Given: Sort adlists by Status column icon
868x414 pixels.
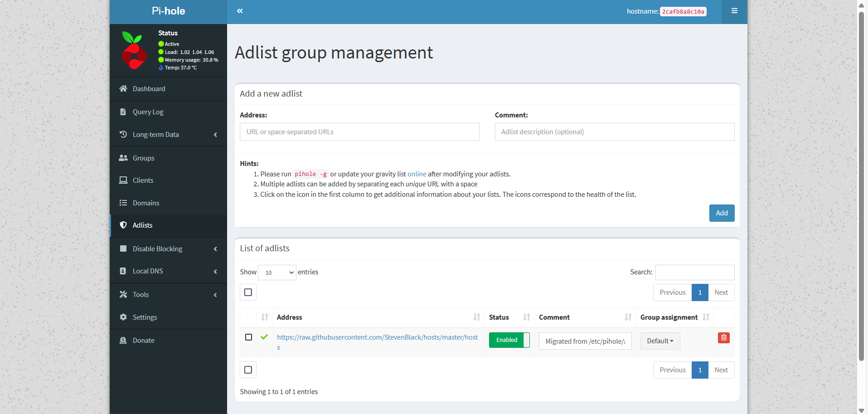Looking at the screenshot, I should point(526,317).
